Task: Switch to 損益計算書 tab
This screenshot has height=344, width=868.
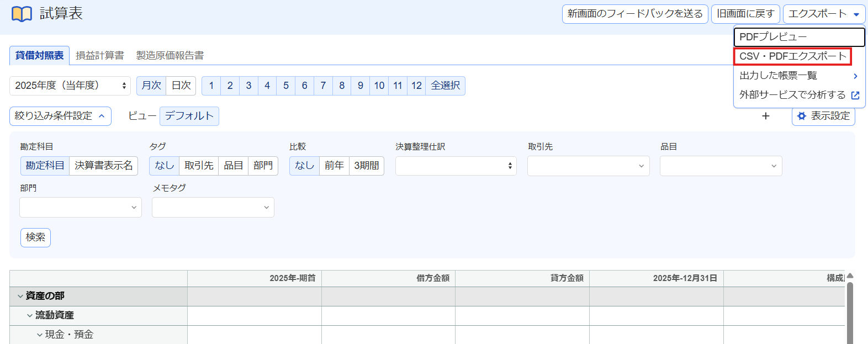Action: [100, 55]
